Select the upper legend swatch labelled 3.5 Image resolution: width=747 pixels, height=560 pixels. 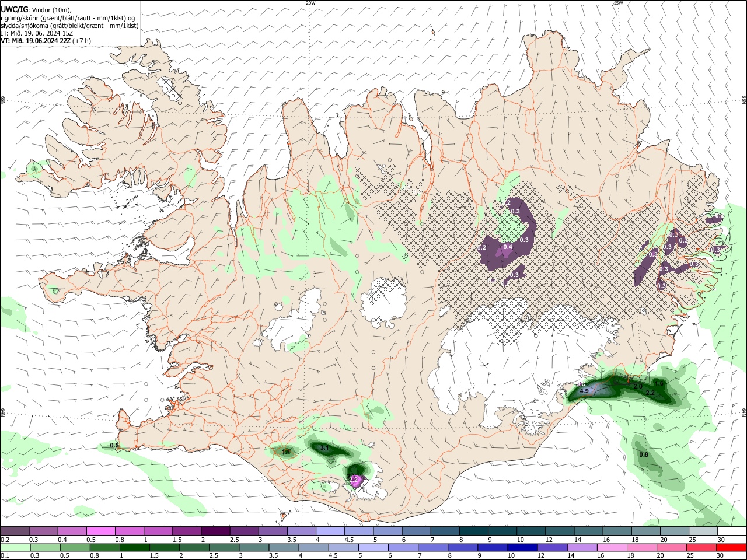pyautogui.click(x=301, y=531)
